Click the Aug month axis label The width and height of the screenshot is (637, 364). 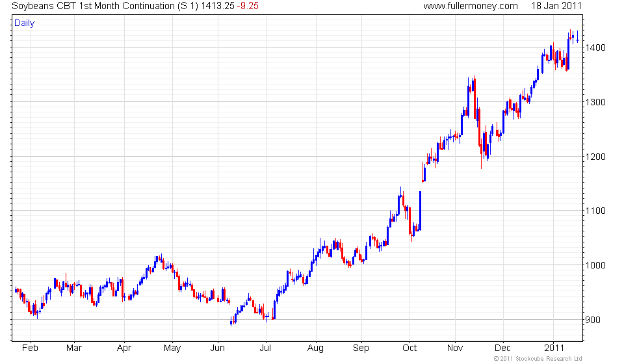(x=315, y=348)
